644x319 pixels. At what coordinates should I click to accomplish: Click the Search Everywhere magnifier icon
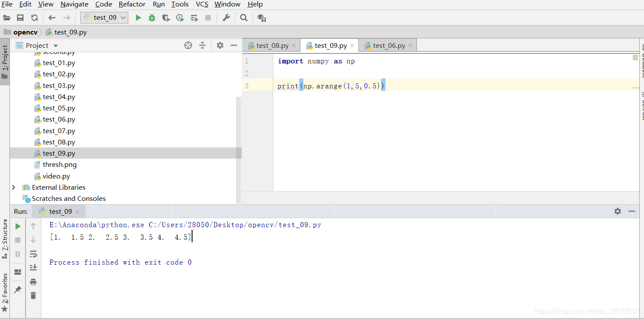click(x=244, y=18)
